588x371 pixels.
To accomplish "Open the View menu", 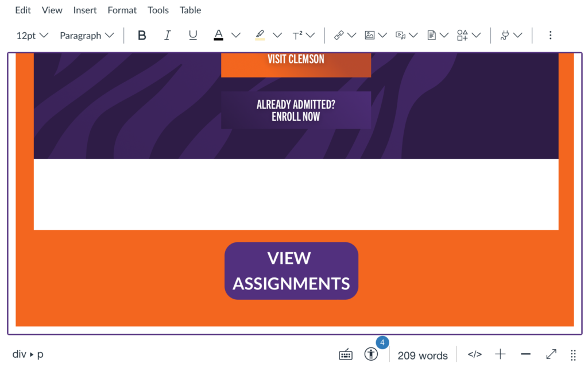I will [x=52, y=10].
